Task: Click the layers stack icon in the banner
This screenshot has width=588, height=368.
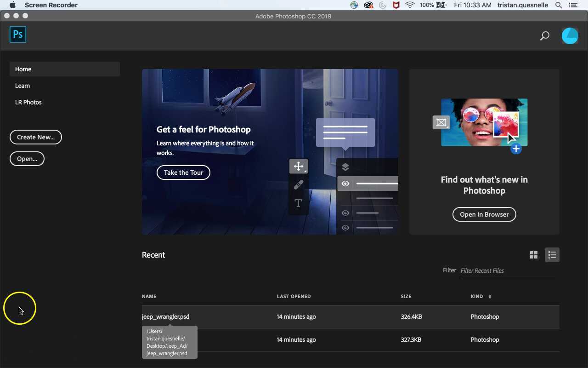Action: (345, 167)
